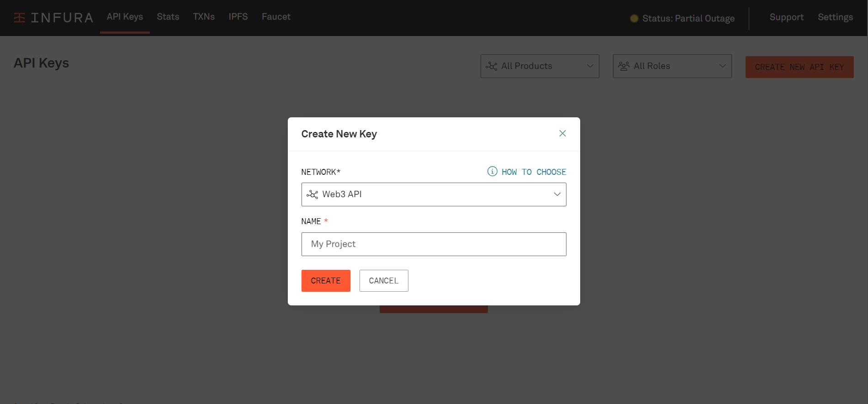Click the info icon beside How To Choose

click(492, 171)
